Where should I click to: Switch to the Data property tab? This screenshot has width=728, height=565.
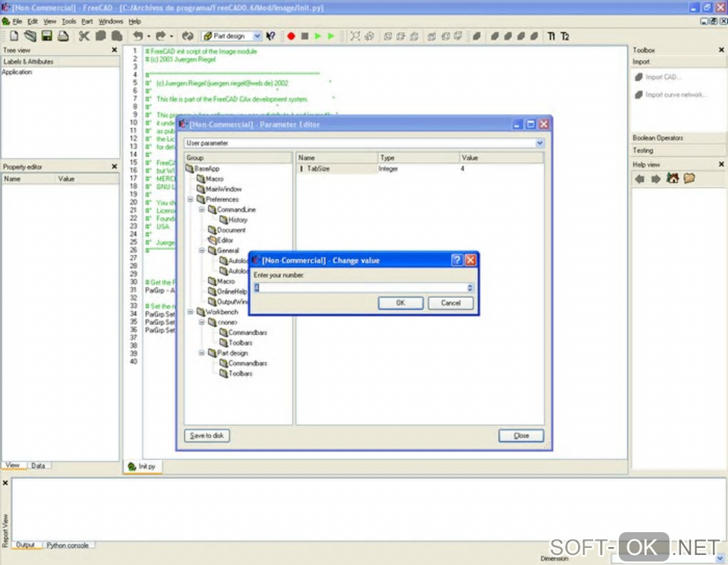(x=38, y=466)
